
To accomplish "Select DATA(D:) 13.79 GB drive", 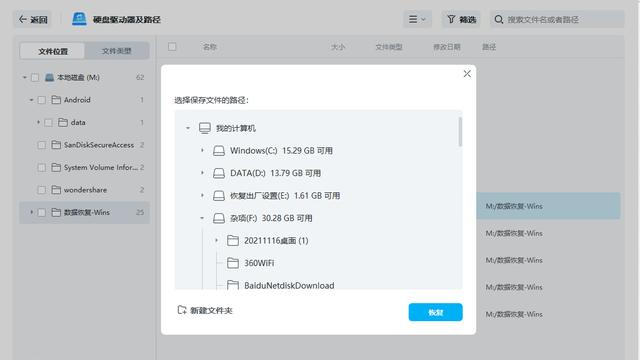I will [x=276, y=173].
